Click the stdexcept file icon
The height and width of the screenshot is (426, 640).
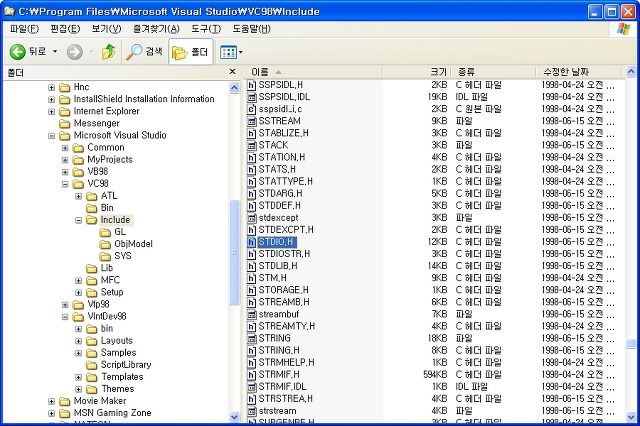[x=252, y=218]
